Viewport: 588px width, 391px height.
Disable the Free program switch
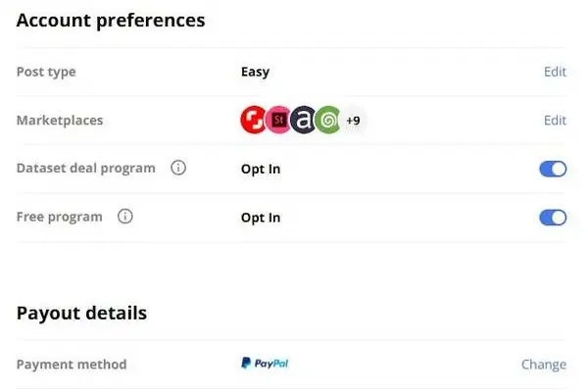[x=553, y=218]
